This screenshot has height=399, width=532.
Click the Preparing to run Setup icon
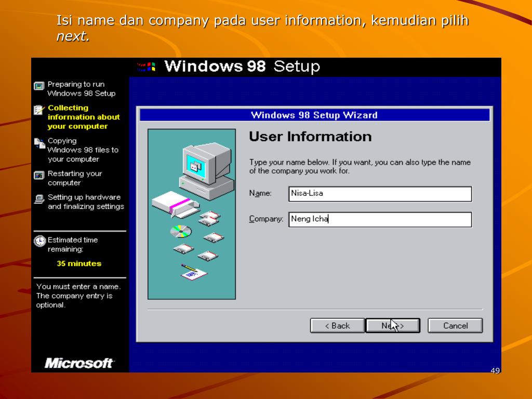39,86
